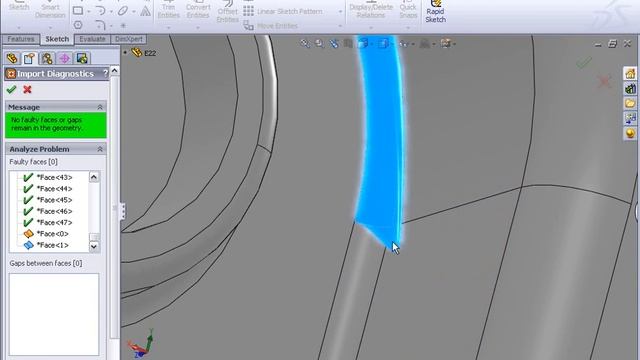Open Ellipse tool dropdown arrow
The image size is (640, 360).
coord(134,11)
